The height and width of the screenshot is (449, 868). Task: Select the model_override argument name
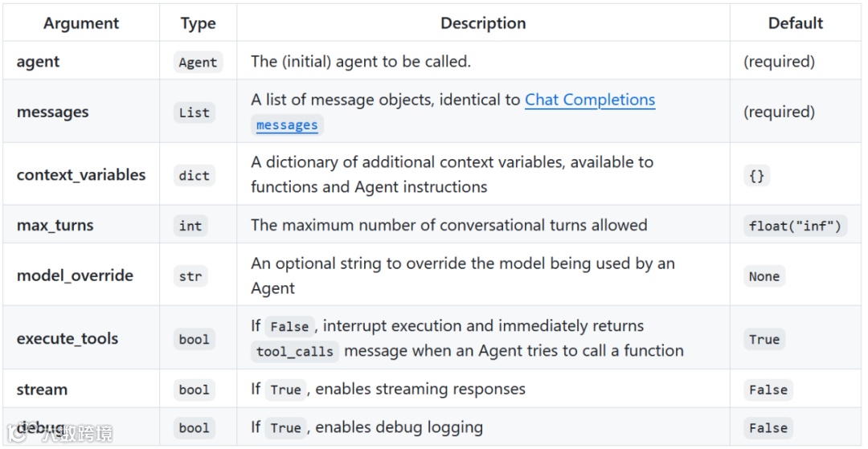point(75,276)
